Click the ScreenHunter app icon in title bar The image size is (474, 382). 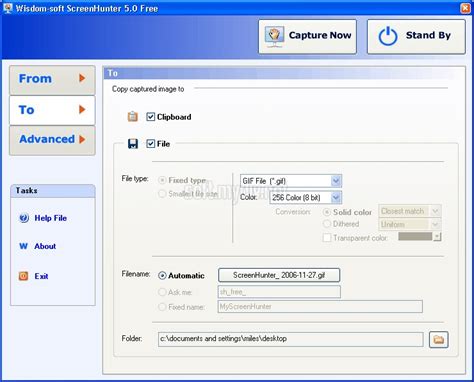(7, 8)
